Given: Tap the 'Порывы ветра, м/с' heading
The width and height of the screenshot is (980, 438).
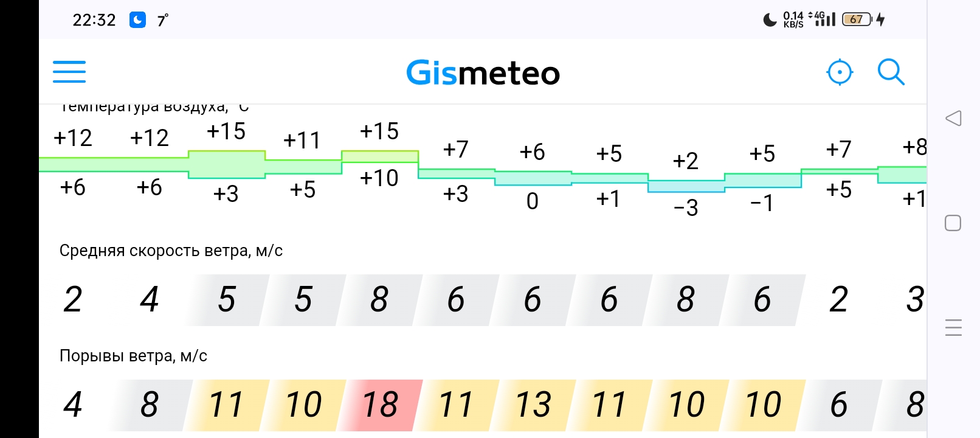Looking at the screenshot, I should (x=133, y=356).
